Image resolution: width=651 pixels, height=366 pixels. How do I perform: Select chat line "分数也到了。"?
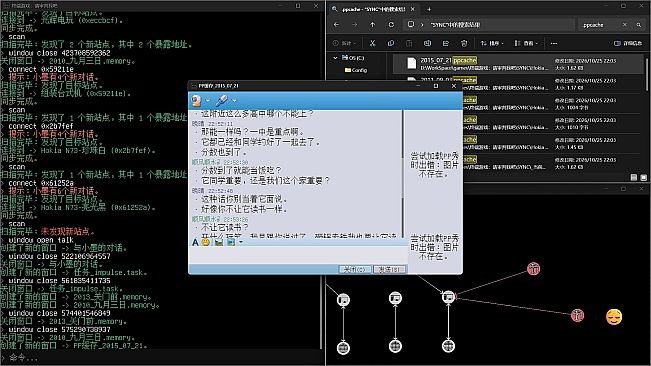pyautogui.click(x=224, y=152)
